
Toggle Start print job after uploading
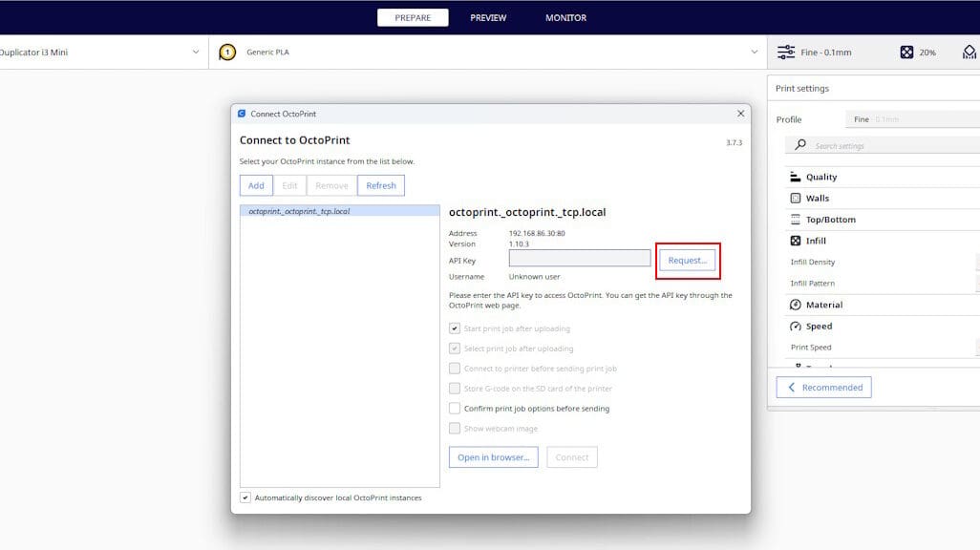(455, 328)
